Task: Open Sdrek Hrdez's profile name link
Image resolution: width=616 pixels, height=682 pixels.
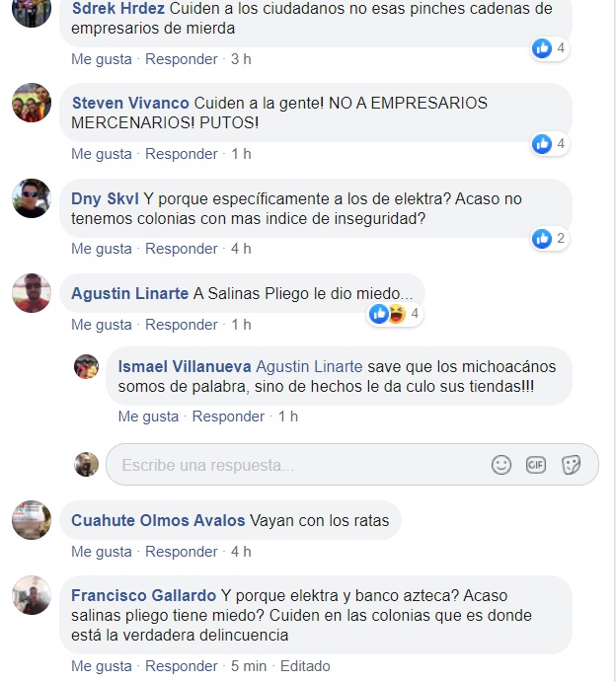Action: pyautogui.click(x=117, y=8)
